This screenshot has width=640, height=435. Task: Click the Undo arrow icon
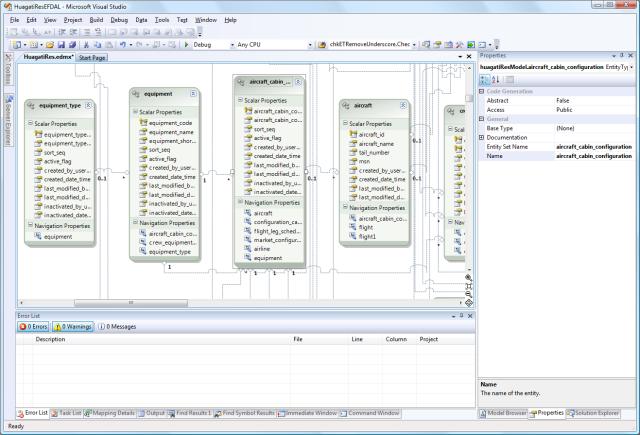tap(123, 44)
